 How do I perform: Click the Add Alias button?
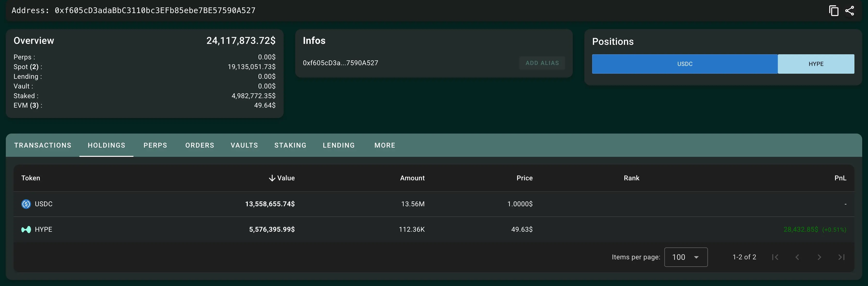click(542, 63)
